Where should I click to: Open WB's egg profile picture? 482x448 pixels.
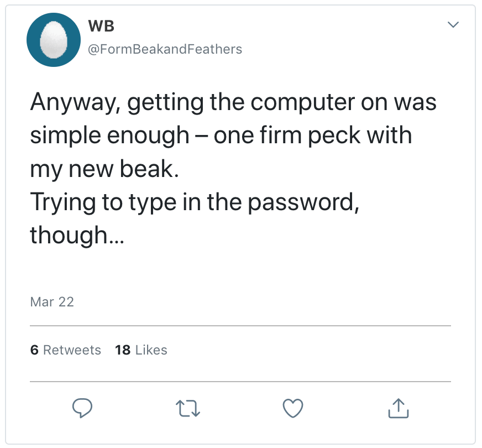coord(54,39)
